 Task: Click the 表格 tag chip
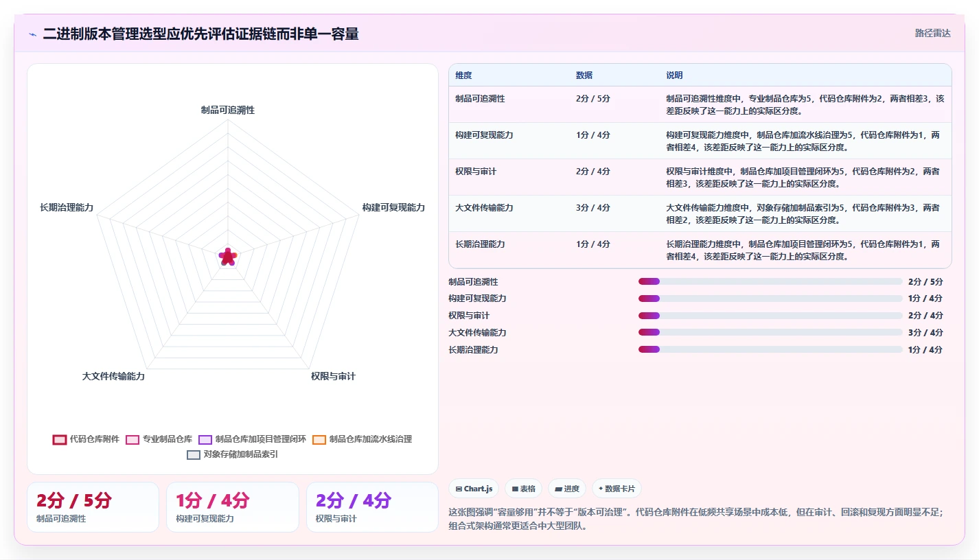coord(523,489)
